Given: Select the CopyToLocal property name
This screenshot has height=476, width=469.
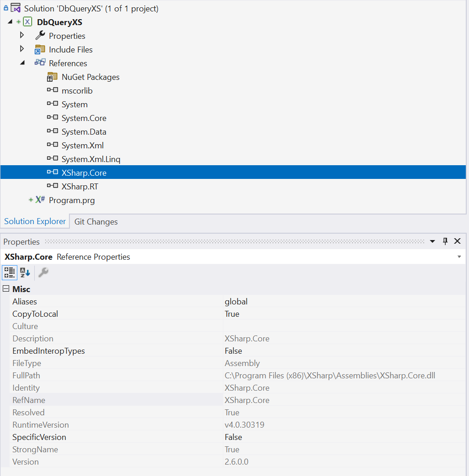Looking at the screenshot, I should click(35, 314).
